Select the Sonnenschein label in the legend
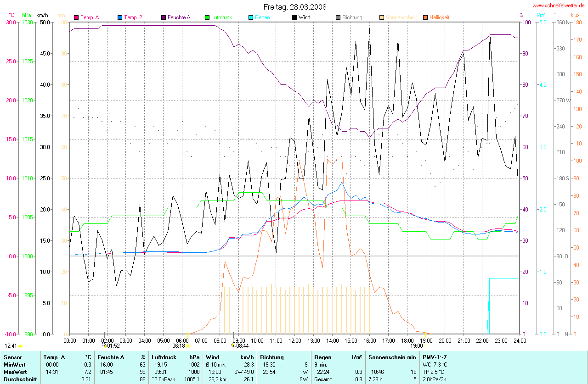This screenshot has height=384, width=588. (401, 17)
